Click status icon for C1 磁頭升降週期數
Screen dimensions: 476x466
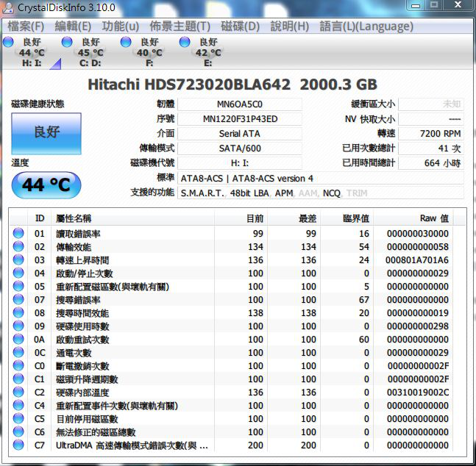pyautogui.click(x=18, y=379)
